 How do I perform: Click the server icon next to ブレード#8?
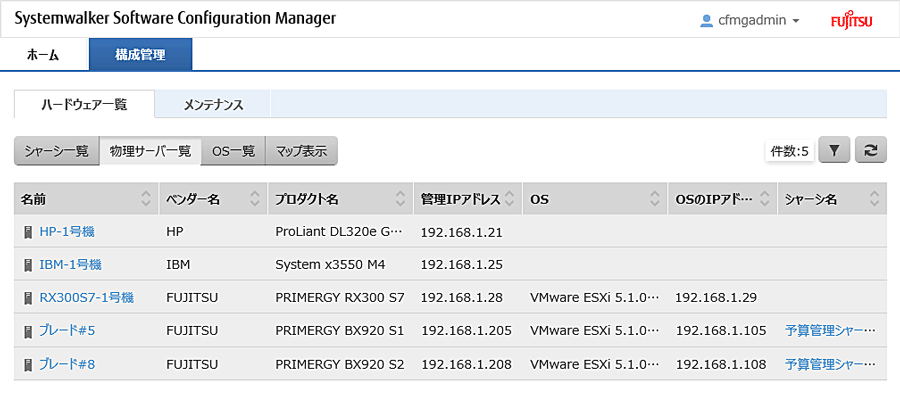pos(28,364)
